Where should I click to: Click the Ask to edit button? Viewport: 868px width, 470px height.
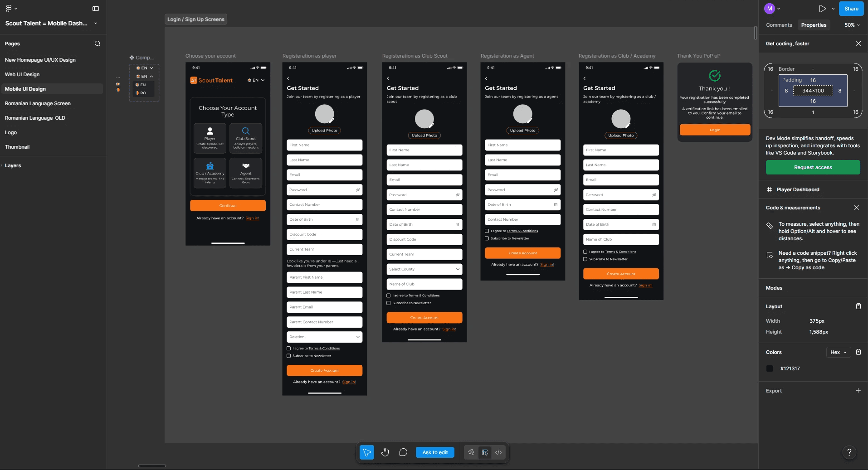(x=435, y=452)
